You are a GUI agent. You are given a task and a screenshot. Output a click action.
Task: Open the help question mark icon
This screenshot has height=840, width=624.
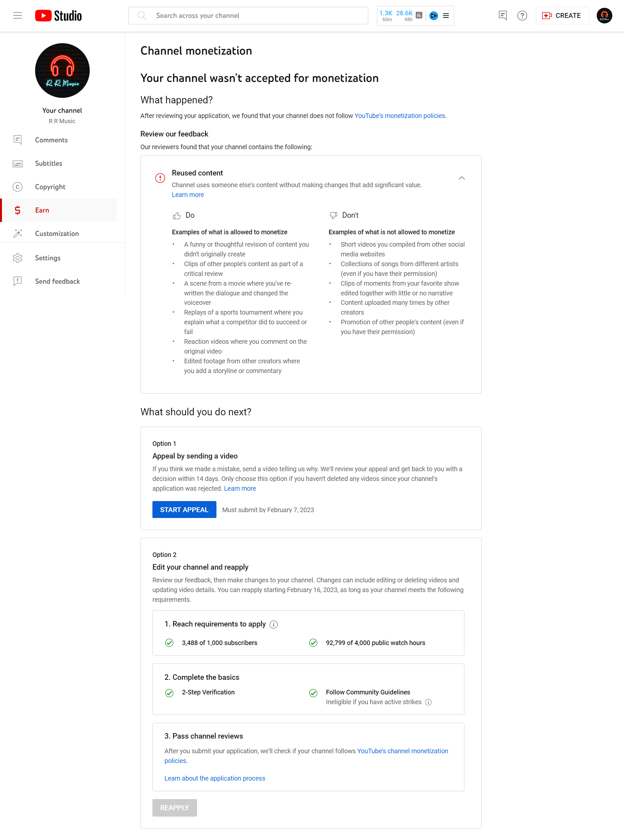[x=522, y=16]
